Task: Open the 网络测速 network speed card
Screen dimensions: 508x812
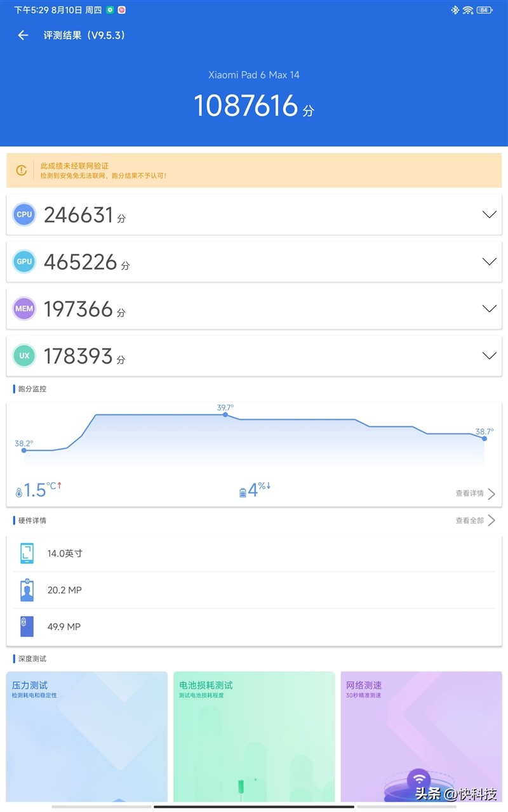Action: click(x=421, y=737)
